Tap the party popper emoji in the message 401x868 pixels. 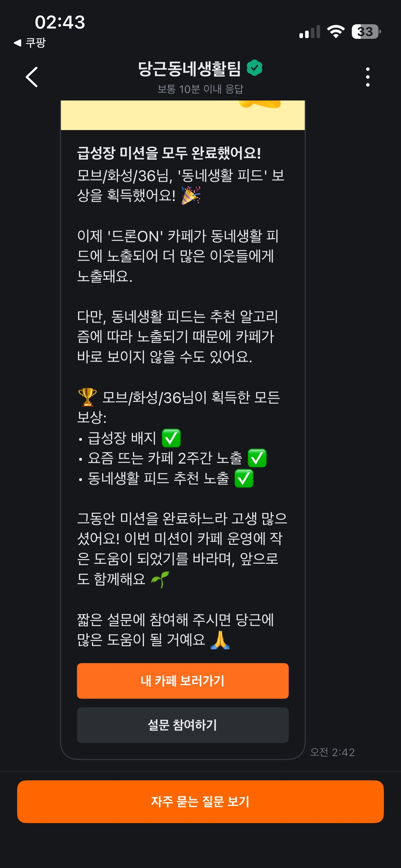(x=191, y=195)
